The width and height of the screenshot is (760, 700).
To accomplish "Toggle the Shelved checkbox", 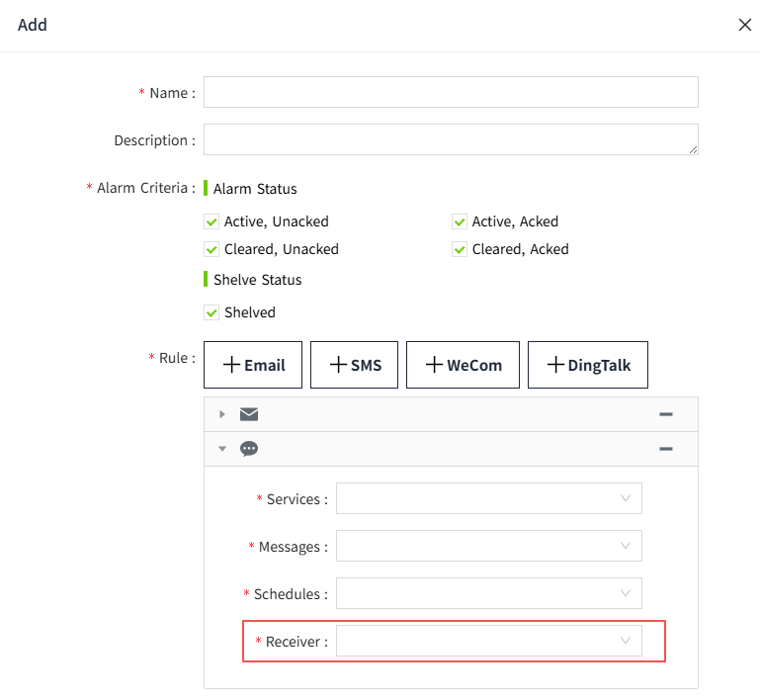I will pyautogui.click(x=211, y=312).
